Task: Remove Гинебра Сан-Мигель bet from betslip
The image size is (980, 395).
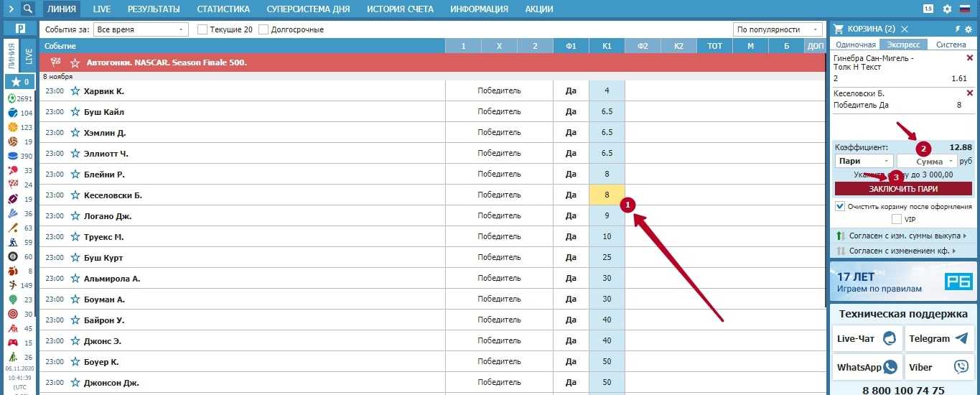Action: 971,58
